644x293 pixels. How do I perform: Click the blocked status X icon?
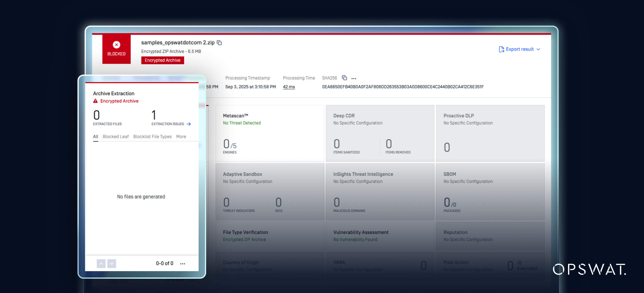pyautogui.click(x=116, y=44)
